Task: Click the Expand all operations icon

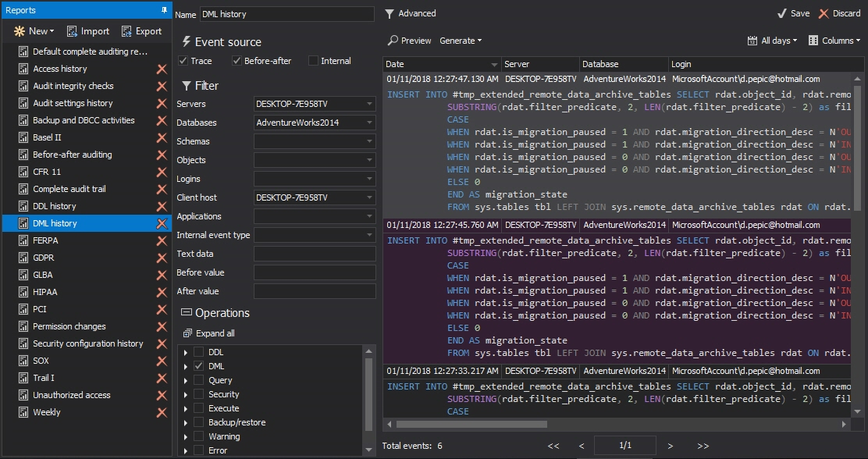Action: [x=187, y=333]
